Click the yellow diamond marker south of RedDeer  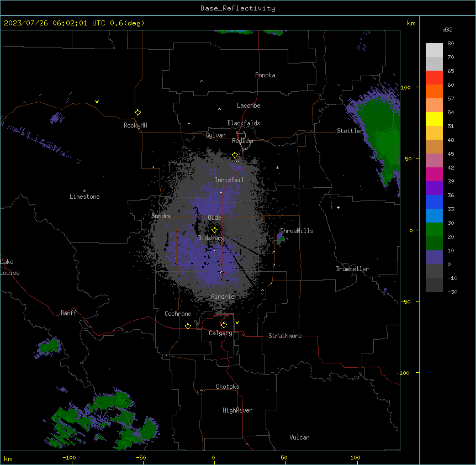click(x=235, y=155)
